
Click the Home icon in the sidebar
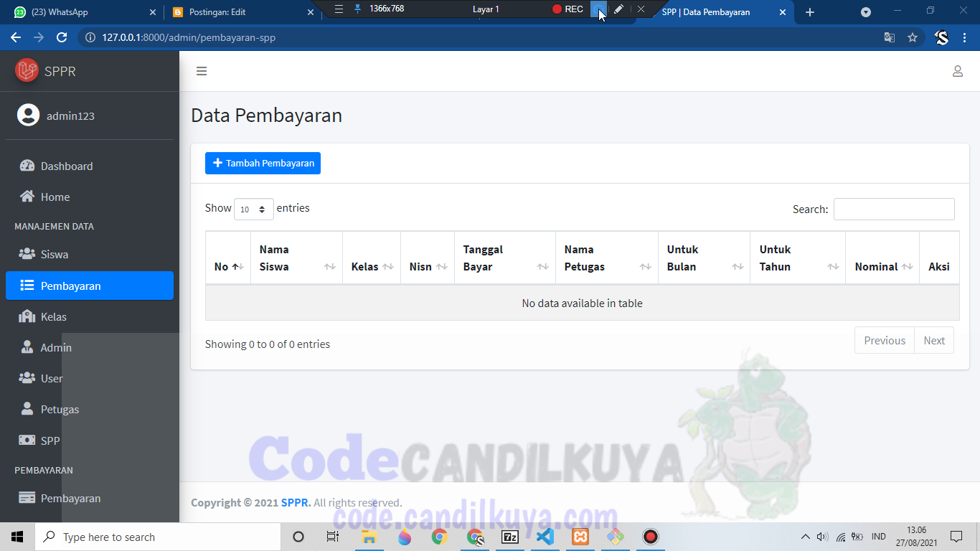point(27,197)
